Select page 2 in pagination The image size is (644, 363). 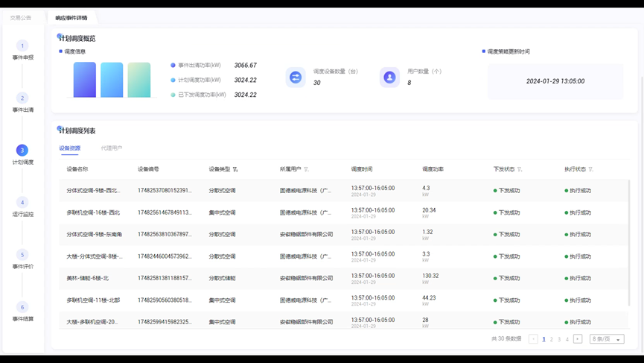coord(552,339)
